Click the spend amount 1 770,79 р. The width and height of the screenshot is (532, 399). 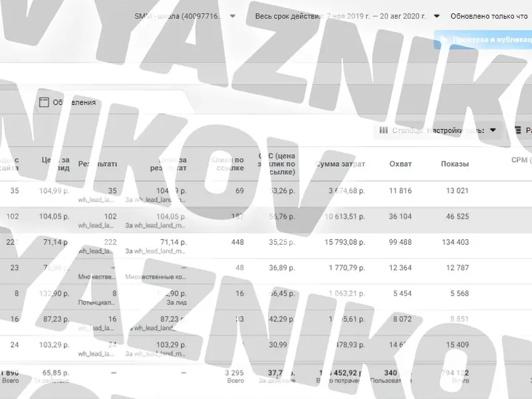pos(346,268)
